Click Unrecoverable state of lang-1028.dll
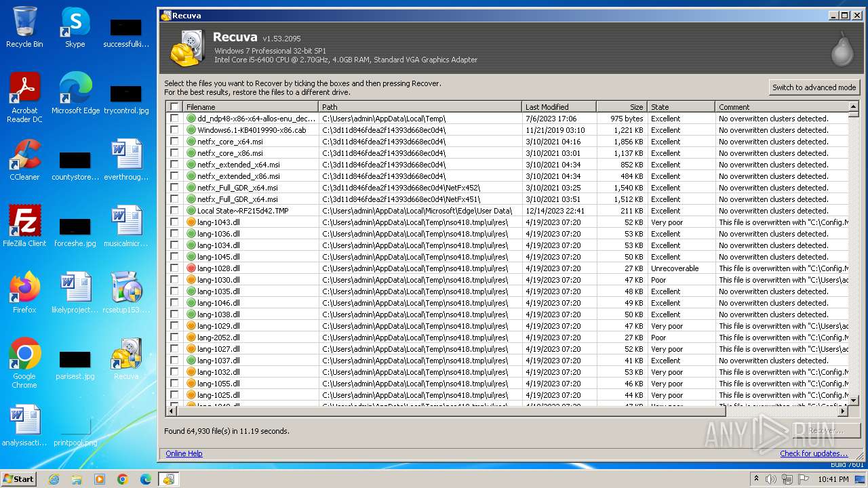 pos(675,268)
